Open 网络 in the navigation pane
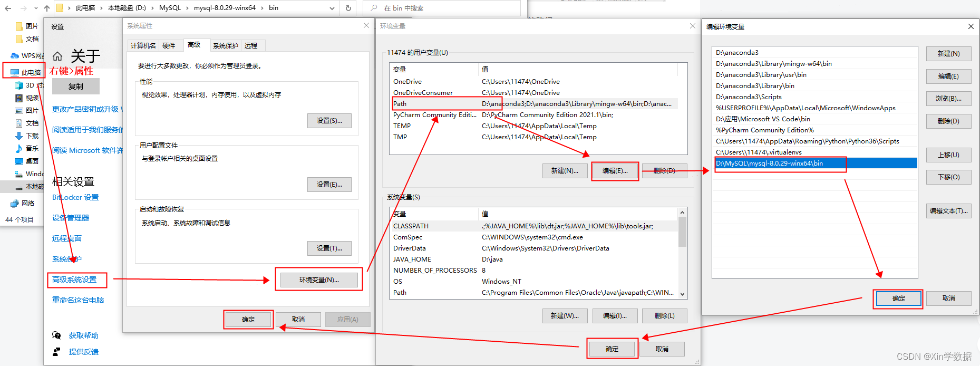Viewport: 980px width, 366px height. (23, 203)
